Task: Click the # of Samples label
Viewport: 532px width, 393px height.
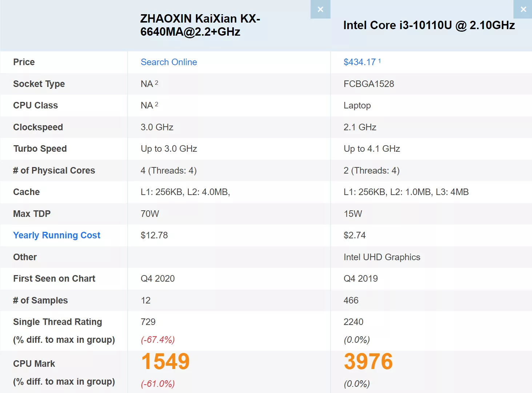Action: tap(40, 300)
